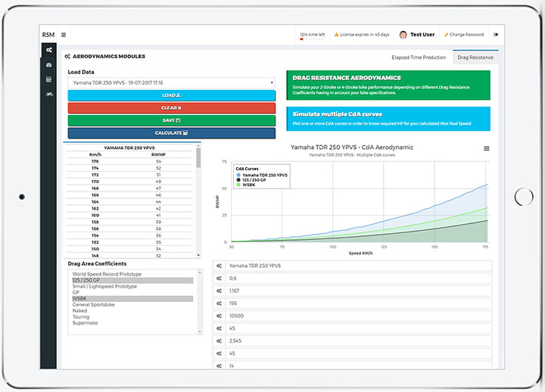Click the Simulate multiple CdA curves banner
The height and width of the screenshot is (392, 545).
coord(388,119)
